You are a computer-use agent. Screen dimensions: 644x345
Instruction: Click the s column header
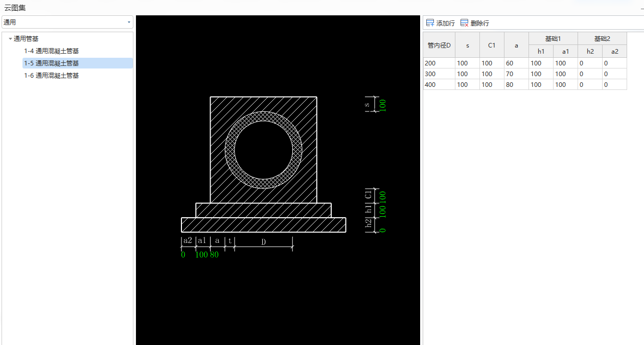467,45
